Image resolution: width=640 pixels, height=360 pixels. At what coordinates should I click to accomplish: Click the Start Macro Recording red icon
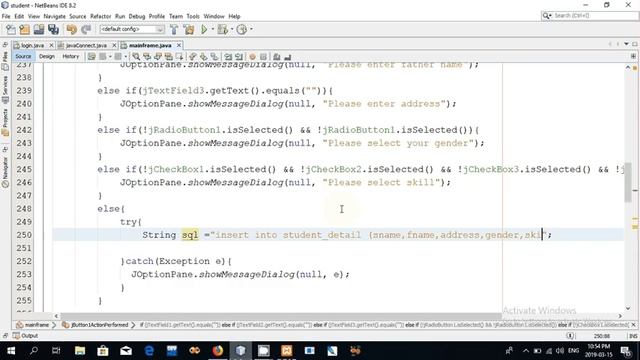[x=253, y=57]
